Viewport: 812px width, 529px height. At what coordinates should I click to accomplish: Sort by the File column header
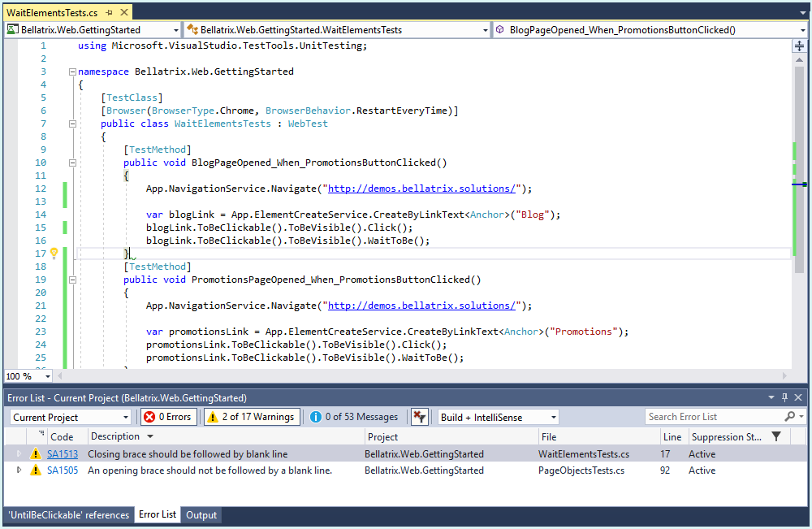coord(599,437)
